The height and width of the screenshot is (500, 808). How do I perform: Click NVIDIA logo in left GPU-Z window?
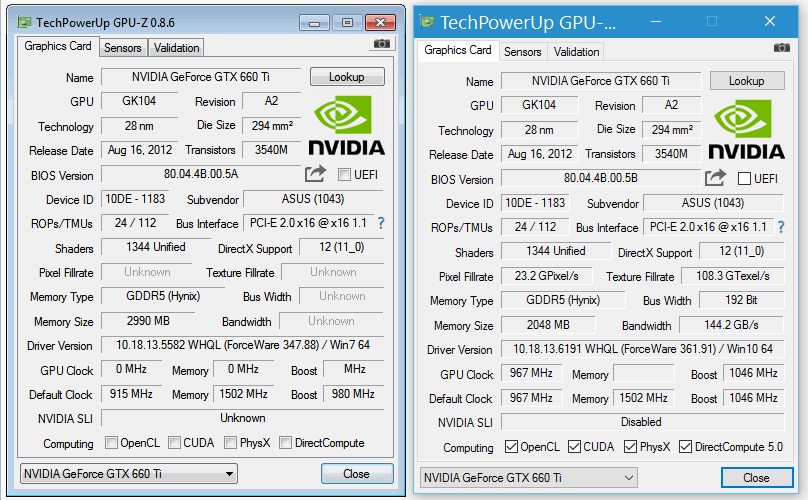pyautogui.click(x=346, y=125)
